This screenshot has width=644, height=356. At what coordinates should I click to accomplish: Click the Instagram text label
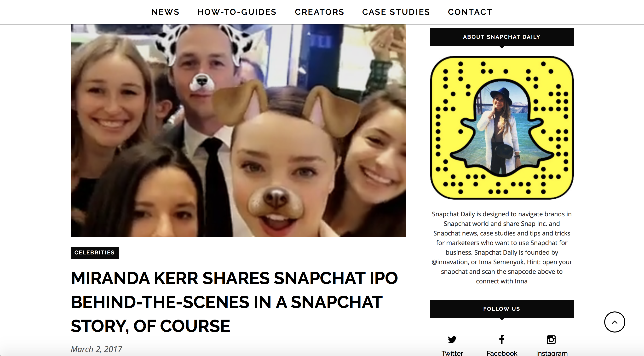point(552,353)
